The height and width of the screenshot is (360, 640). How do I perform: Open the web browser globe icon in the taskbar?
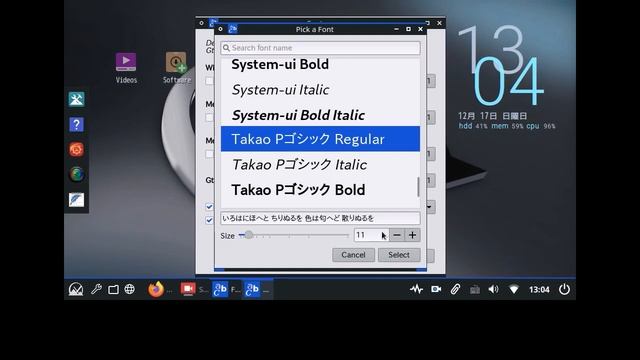tap(129, 289)
